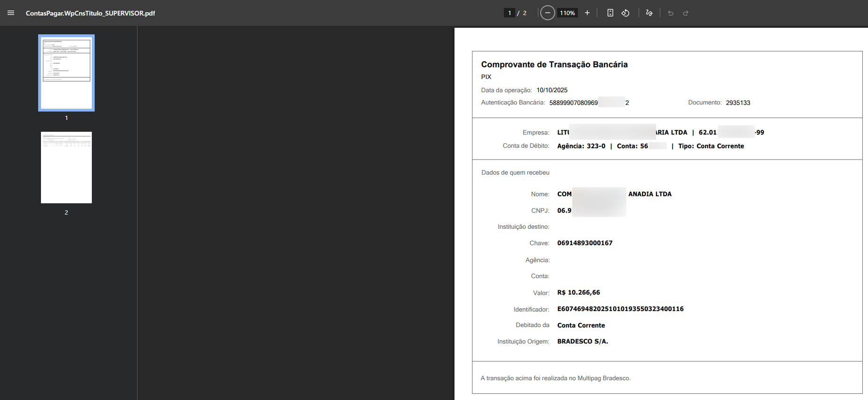This screenshot has height=400, width=868.
Task: Open page 1 thumbnail
Action: coord(66,73)
